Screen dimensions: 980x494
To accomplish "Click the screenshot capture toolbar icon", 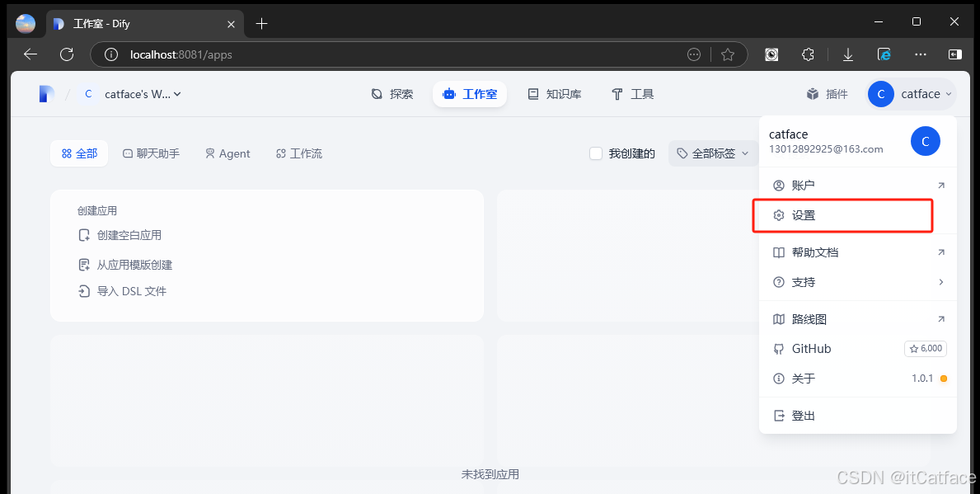I will (x=771, y=54).
